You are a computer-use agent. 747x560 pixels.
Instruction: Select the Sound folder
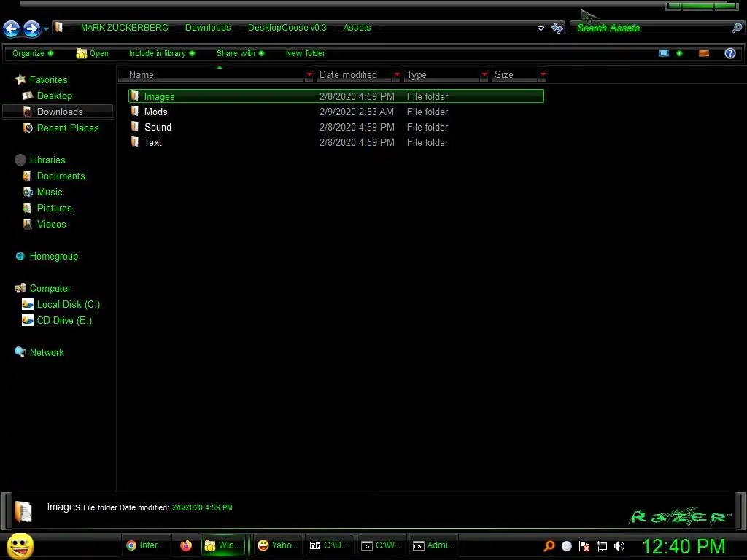(336, 127)
